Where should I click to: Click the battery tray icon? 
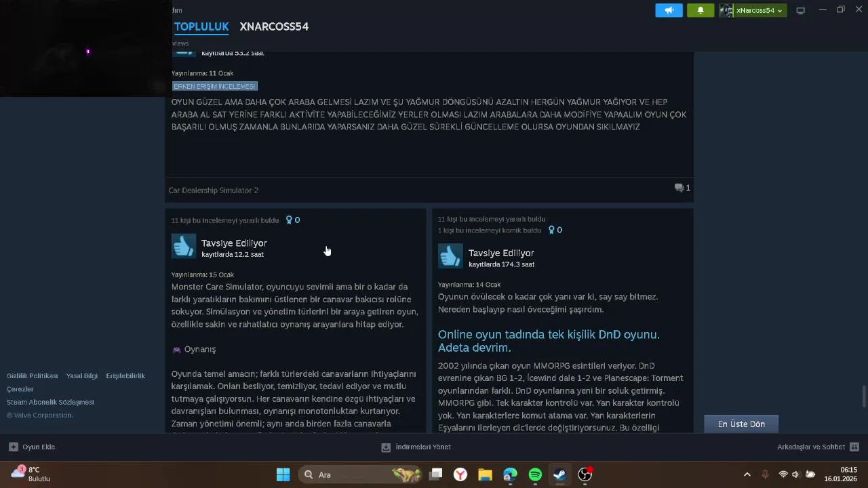[x=810, y=474]
